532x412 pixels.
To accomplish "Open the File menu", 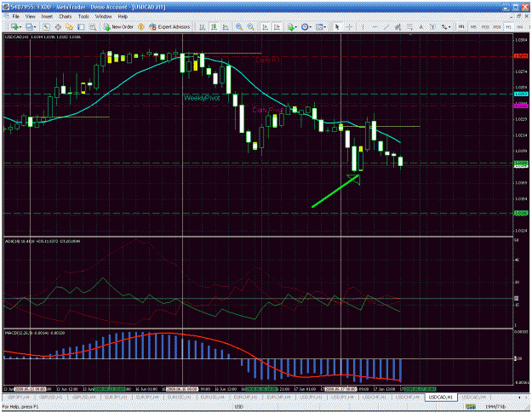I will (15, 16).
